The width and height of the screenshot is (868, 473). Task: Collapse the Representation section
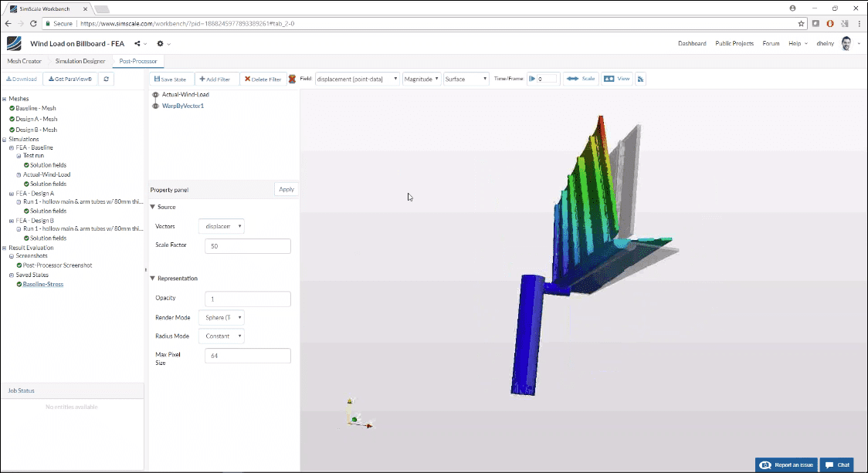pyautogui.click(x=153, y=278)
